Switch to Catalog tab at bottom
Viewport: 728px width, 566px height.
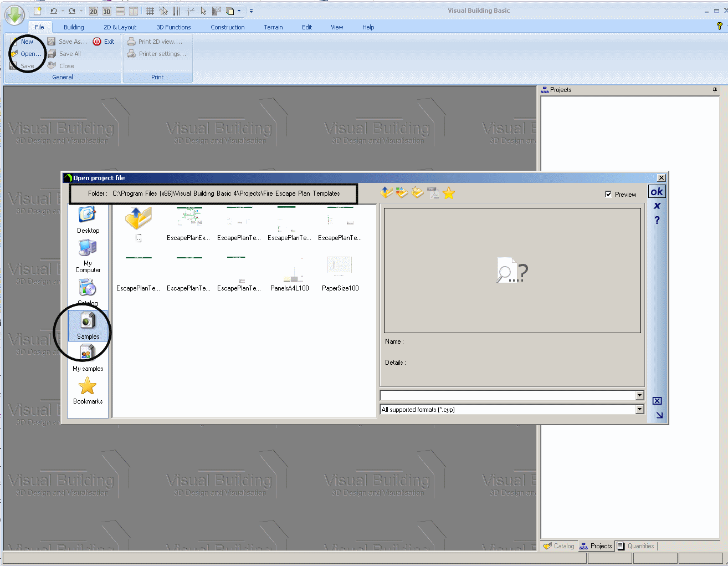click(559, 546)
